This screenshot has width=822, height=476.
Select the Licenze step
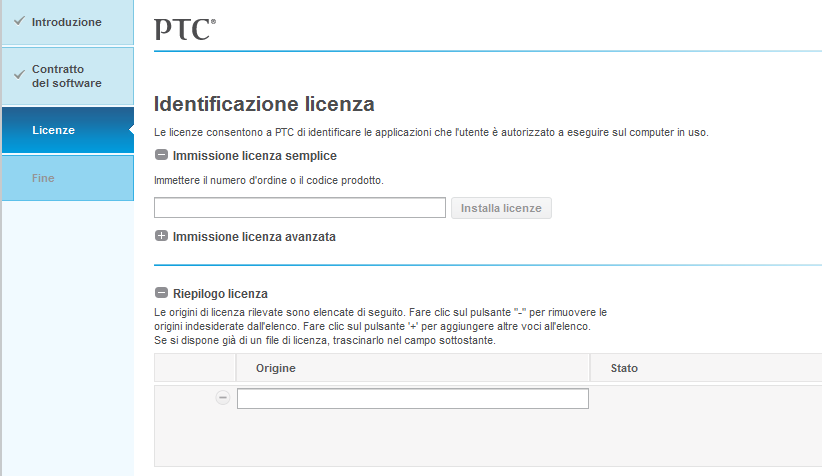click(x=68, y=130)
